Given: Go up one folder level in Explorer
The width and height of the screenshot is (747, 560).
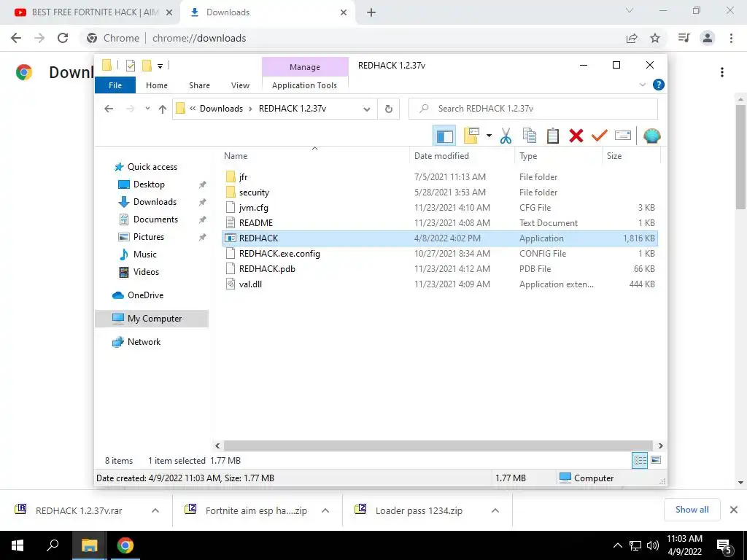Looking at the screenshot, I should [x=163, y=109].
